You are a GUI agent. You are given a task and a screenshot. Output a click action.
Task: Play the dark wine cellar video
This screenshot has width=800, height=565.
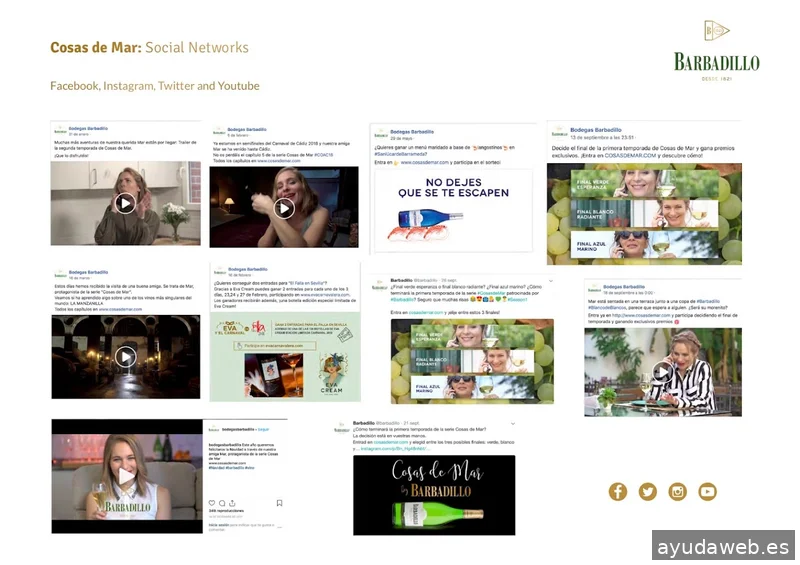pos(125,357)
